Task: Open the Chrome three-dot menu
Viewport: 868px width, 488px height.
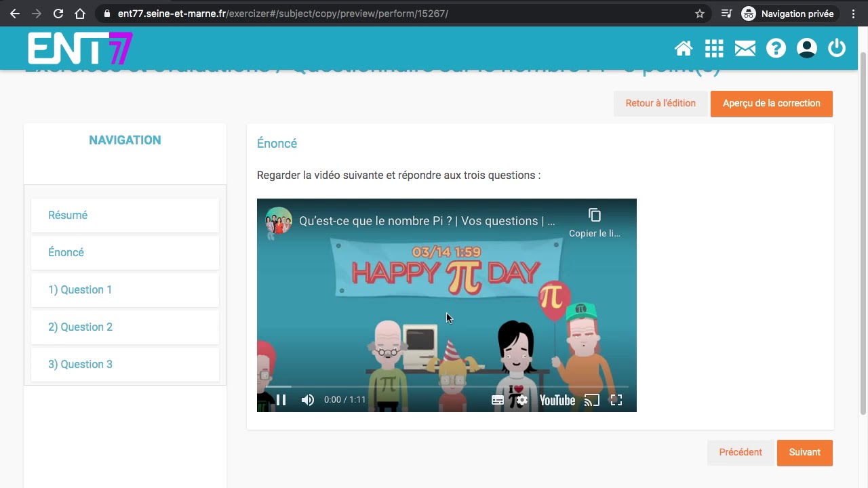Action: 853,14
